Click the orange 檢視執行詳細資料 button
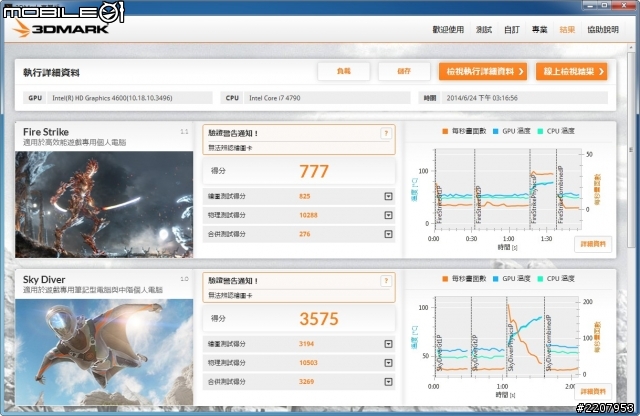640x416 pixels. [483, 71]
